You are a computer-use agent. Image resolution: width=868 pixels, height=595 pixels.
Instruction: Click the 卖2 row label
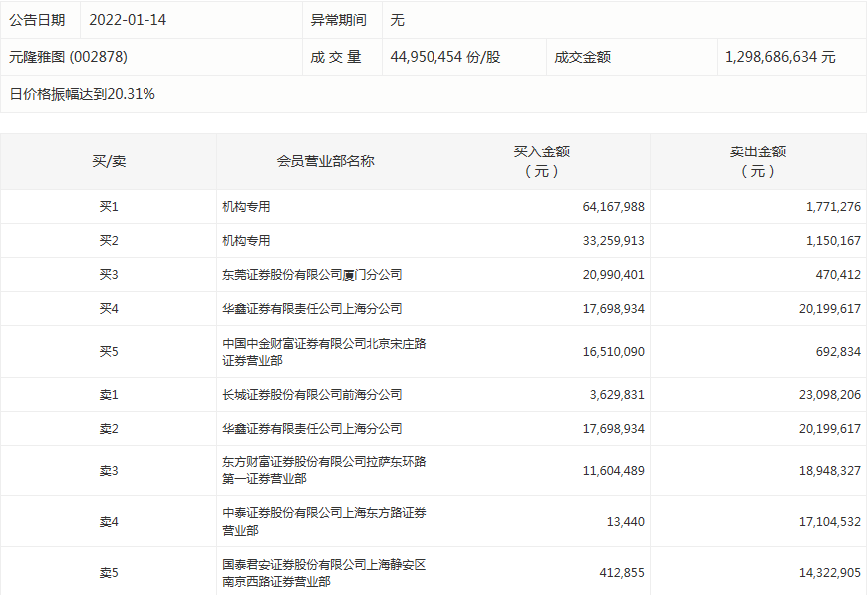point(109,428)
